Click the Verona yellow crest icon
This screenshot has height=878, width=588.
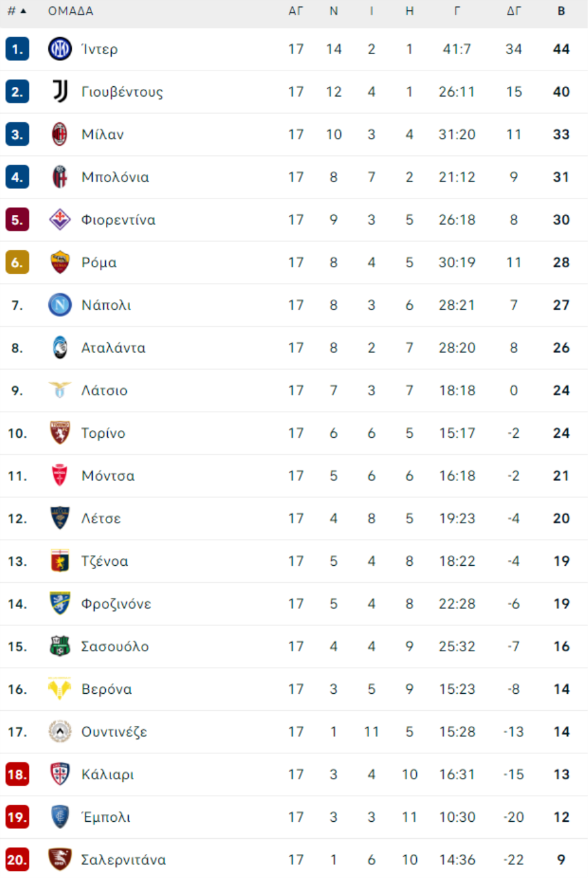coord(60,689)
